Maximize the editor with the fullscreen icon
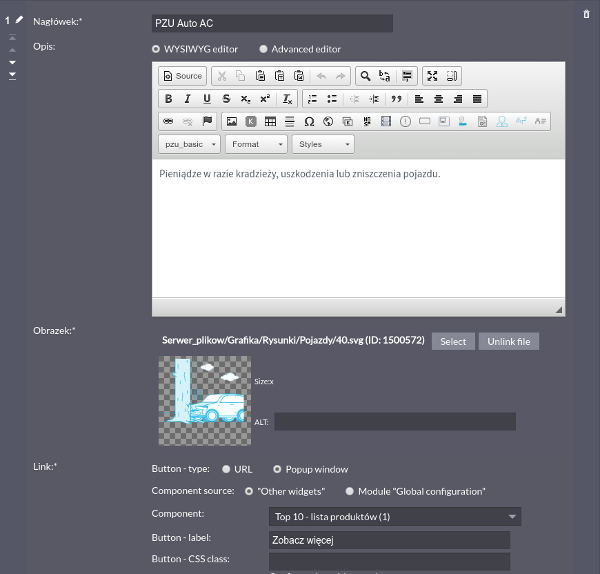 [x=432, y=76]
